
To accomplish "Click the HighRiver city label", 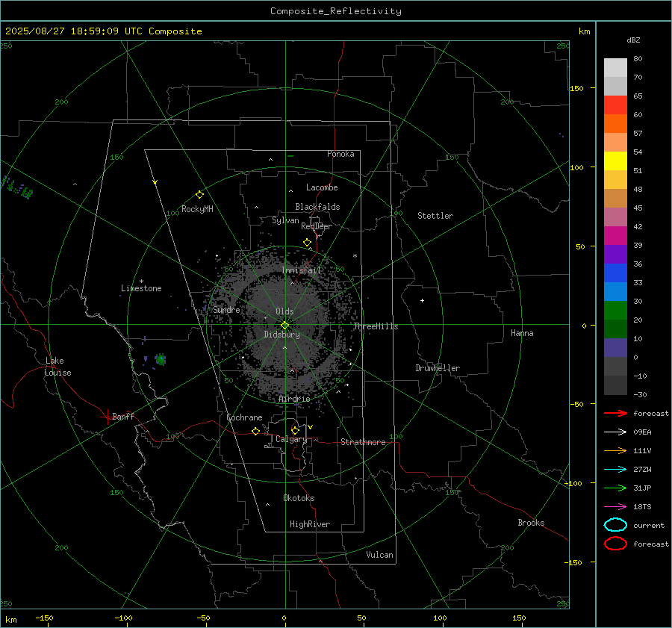I will (x=309, y=524).
